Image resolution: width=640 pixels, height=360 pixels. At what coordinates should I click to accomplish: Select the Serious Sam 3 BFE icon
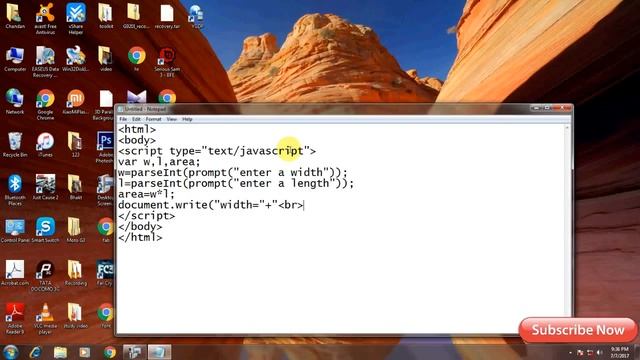(x=167, y=62)
